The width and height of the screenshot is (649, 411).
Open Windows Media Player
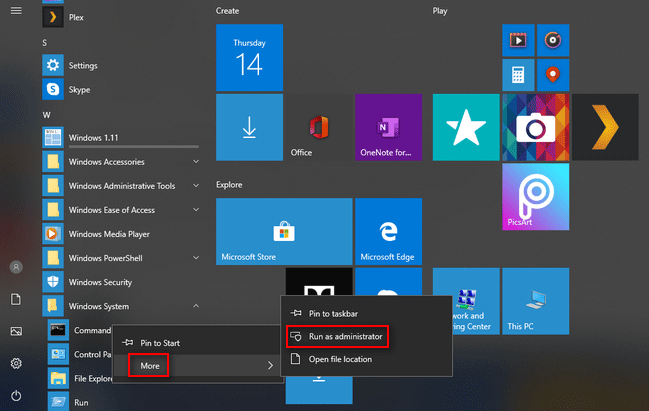(120, 234)
